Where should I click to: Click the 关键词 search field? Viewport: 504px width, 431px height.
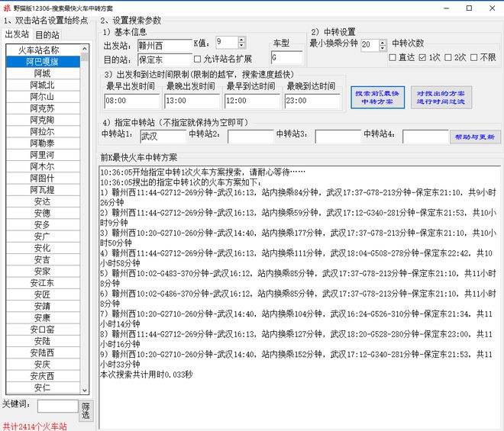57,407
